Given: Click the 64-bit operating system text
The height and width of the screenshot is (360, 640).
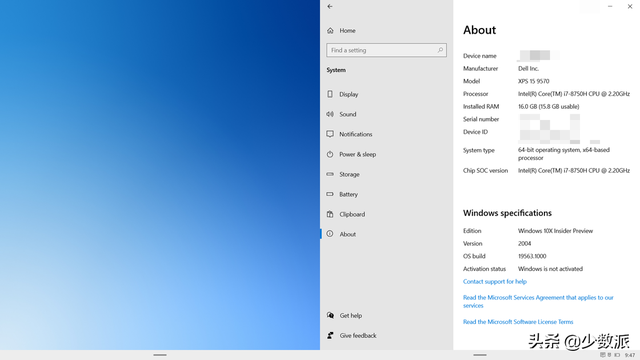Looking at the screenshot, I should click(564, 154).
